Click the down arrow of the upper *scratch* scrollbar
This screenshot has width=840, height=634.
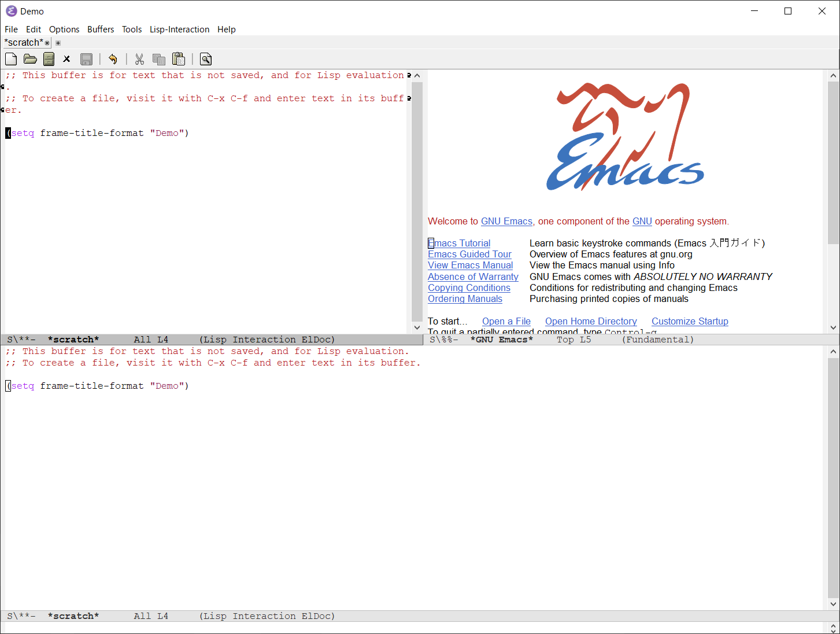tap(417, 327)
